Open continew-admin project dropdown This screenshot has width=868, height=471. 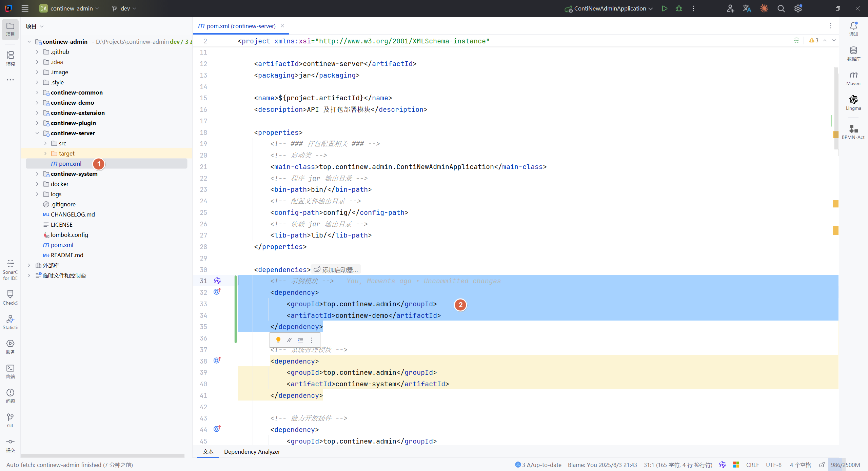(x=69, y=8)
